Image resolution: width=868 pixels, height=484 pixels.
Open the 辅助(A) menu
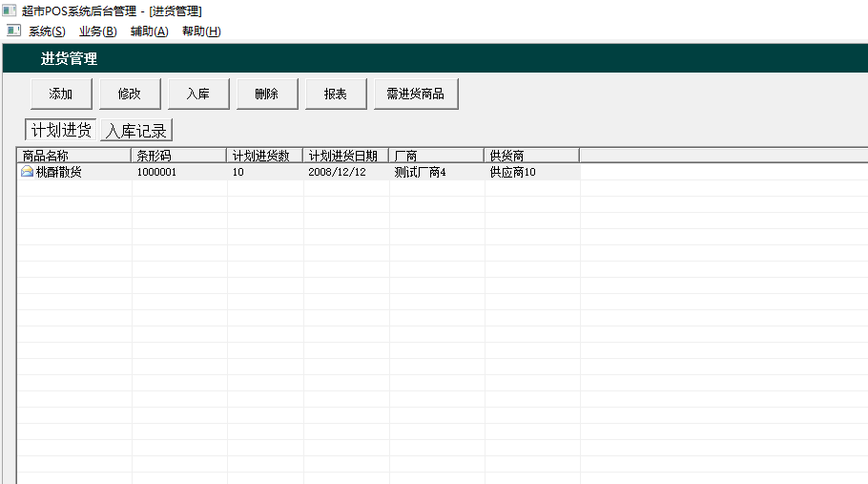tap(150, 32)
